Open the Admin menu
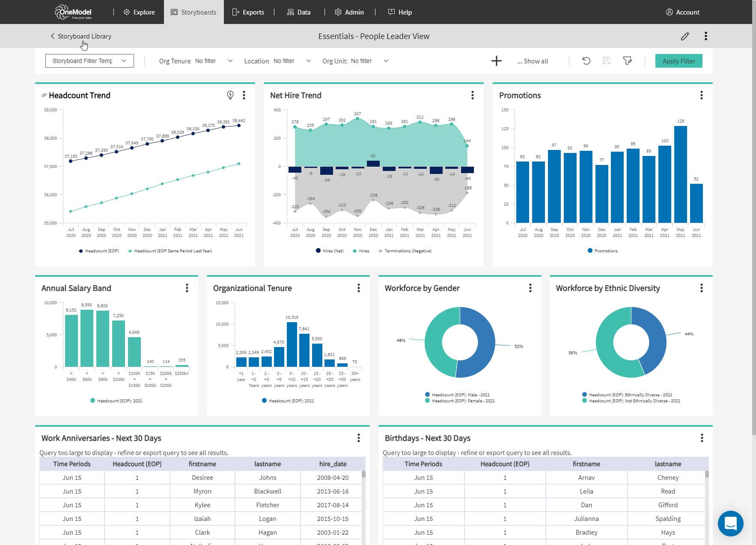This screenshot has height=545, width=756. coord(349,12)
